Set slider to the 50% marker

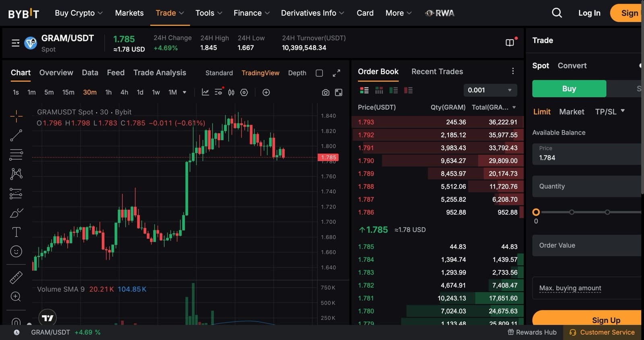607,212
